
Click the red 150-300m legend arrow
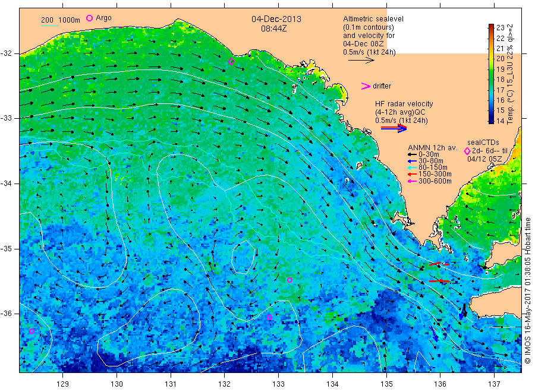pos(412,174)
